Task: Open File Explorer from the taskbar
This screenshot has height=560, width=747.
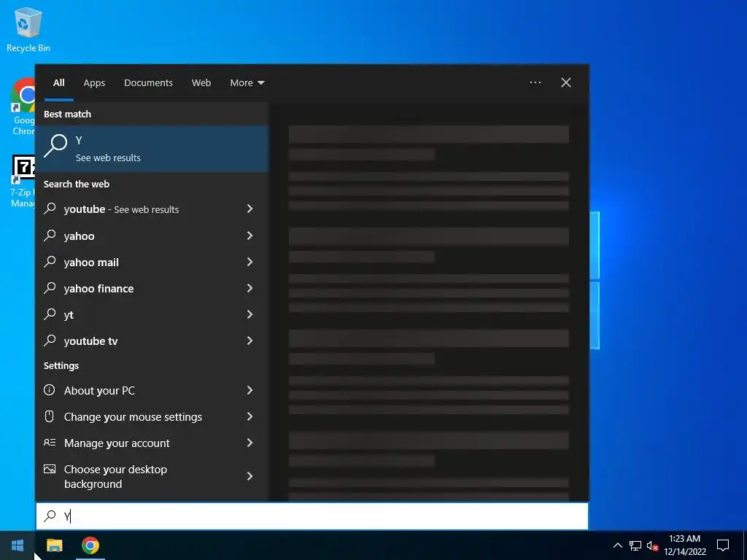Action: pos(54,545)
